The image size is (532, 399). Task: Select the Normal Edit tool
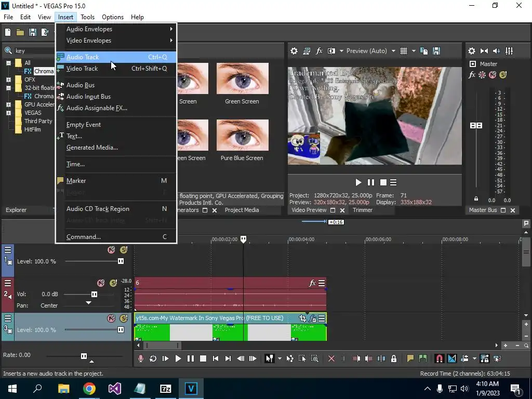pos(270,358)
